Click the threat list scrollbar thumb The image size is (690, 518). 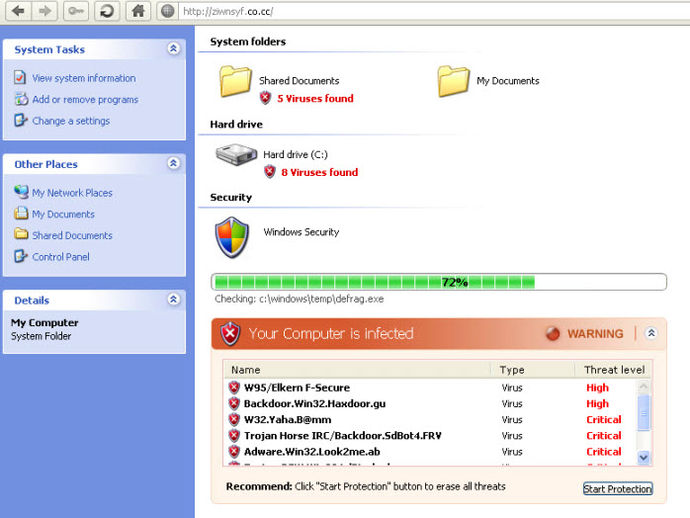(643, 413)
